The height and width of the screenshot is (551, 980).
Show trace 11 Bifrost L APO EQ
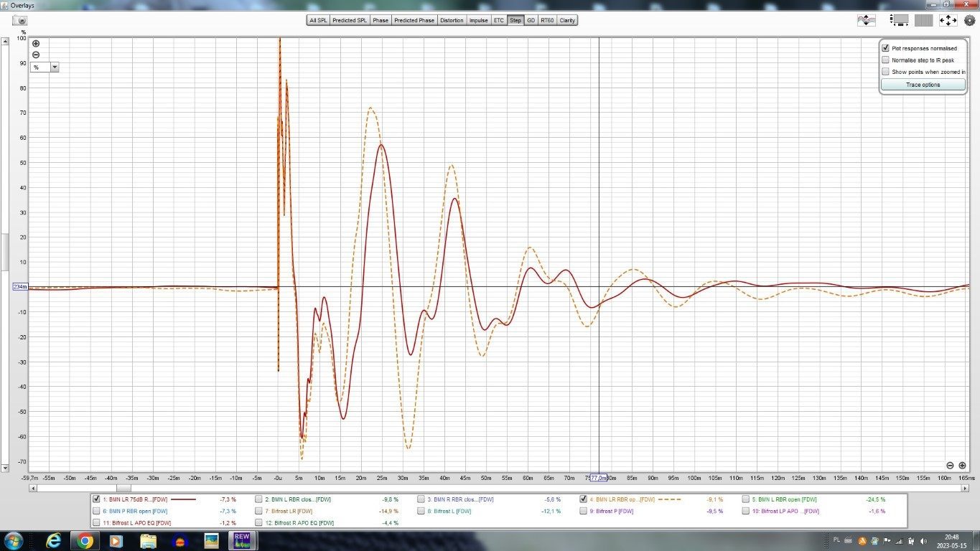(97, 523)
